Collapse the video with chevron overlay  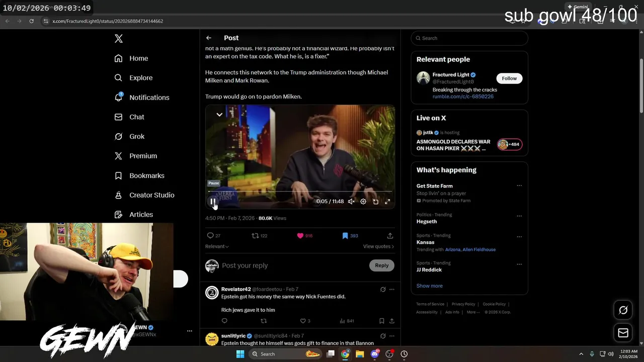[219, 115]
